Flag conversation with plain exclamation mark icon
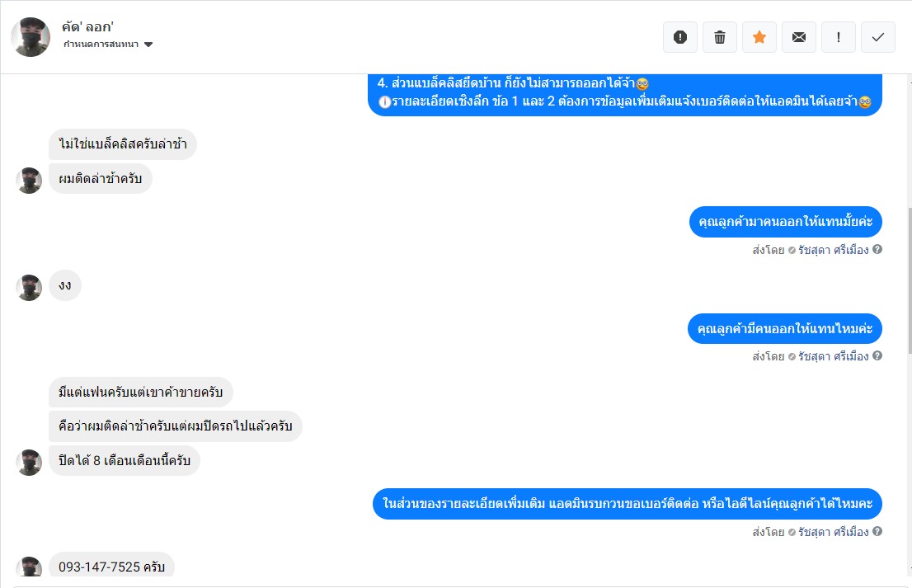The height and width of the screenshot is (588, 912). click(x=838, y=37)
